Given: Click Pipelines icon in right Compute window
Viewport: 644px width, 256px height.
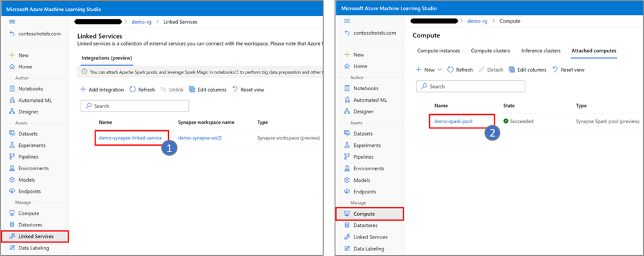Looking at the screenshot, I should click(347, 157).
